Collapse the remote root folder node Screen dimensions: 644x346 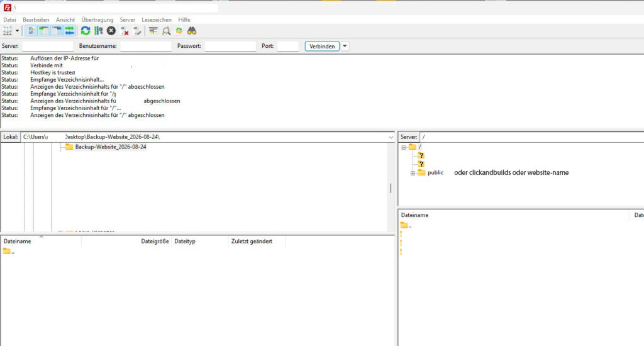pos(404,147)
